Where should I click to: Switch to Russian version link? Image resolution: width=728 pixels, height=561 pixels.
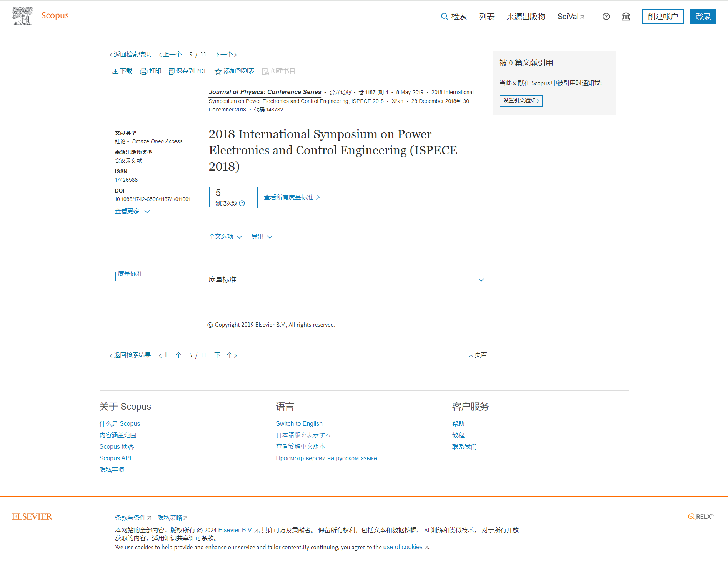pyautogui.click(x=327, y=458)
